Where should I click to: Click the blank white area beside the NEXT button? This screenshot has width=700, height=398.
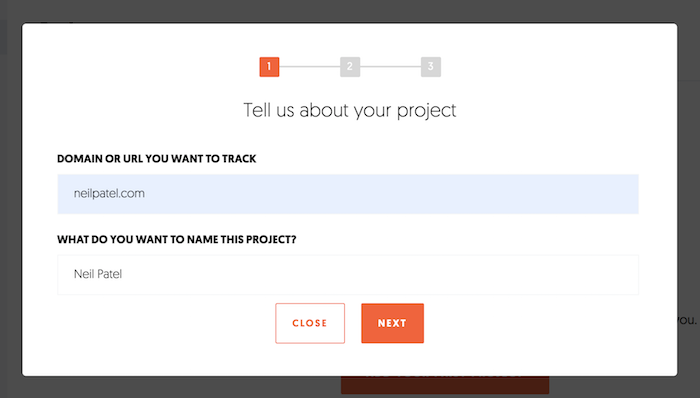pos(527,323)
